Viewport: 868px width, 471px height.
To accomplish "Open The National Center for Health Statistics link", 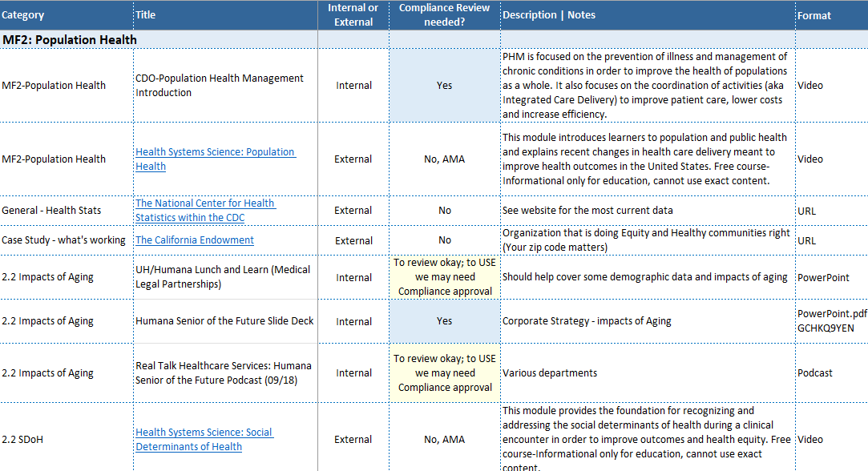I will (x=205, y=211).
